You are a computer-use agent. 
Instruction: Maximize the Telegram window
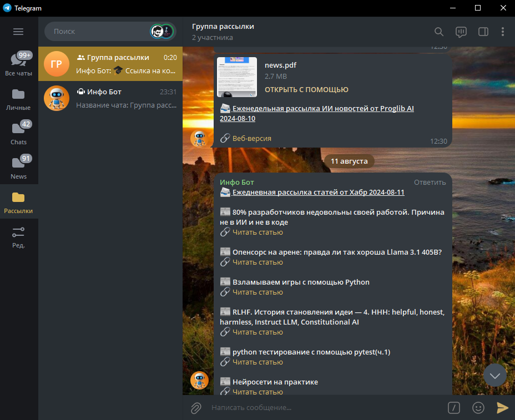click(x=478, y=8)
